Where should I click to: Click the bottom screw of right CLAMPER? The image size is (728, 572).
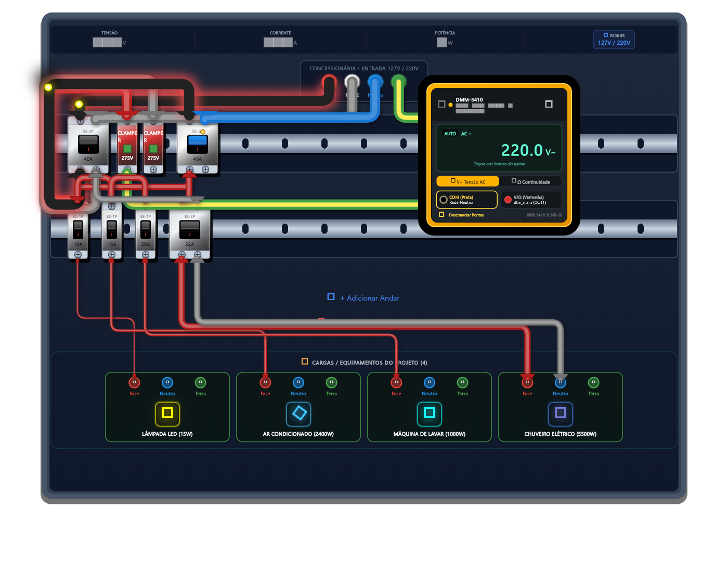[153, 170]
